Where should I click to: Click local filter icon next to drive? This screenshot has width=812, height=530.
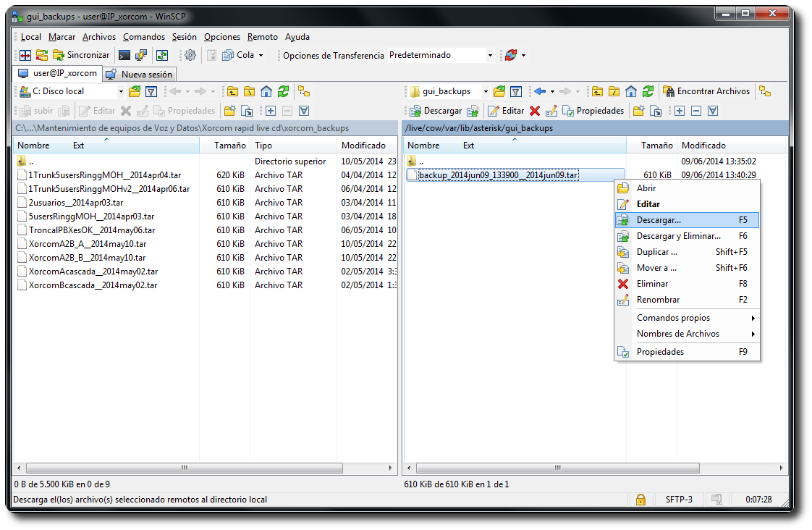(151, 92)
